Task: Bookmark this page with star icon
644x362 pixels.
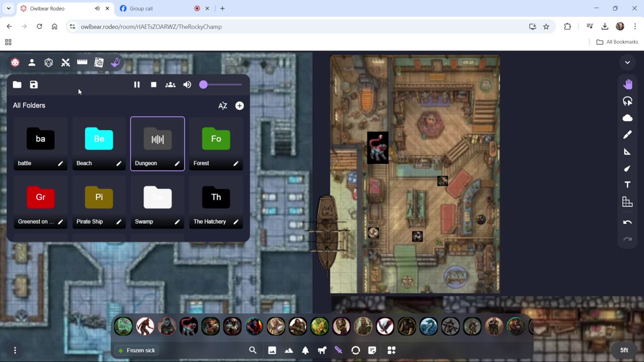Action: coord(546,27)
